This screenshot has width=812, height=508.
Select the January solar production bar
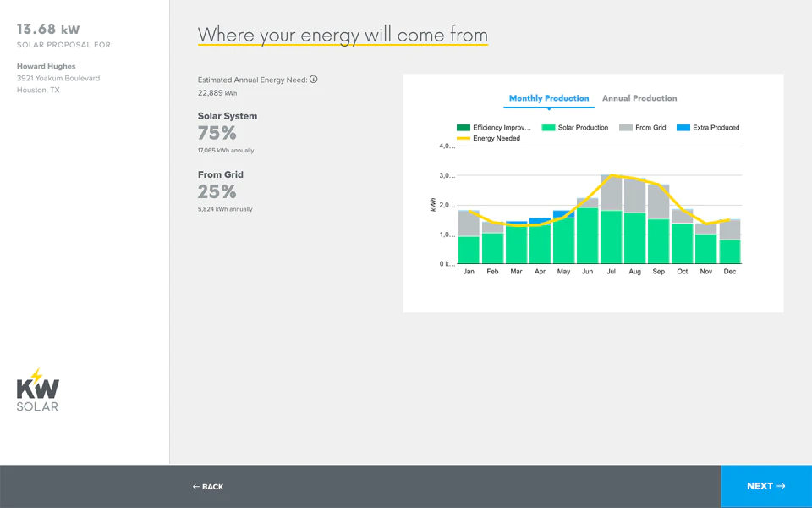pyautogui.click(x=469, y=250)
